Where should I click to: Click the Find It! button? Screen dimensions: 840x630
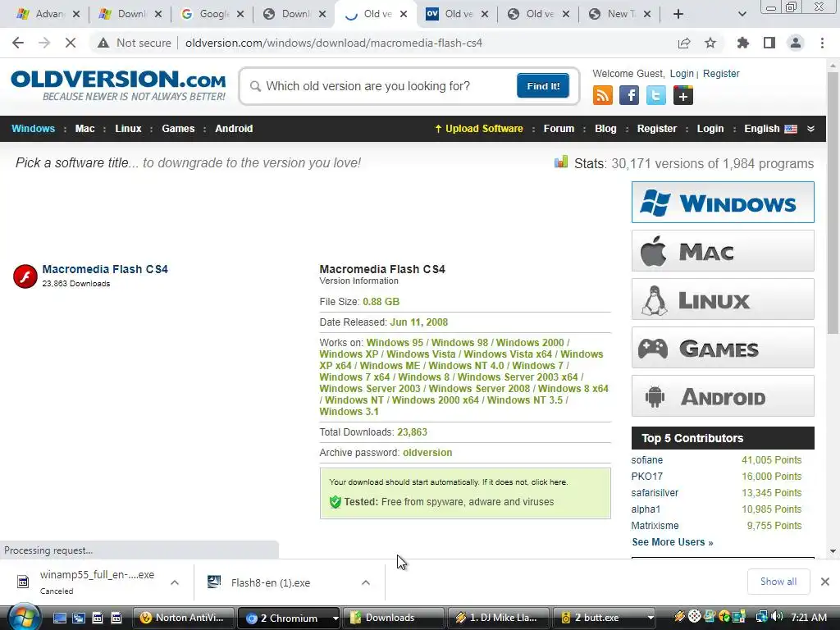(543, 85)
